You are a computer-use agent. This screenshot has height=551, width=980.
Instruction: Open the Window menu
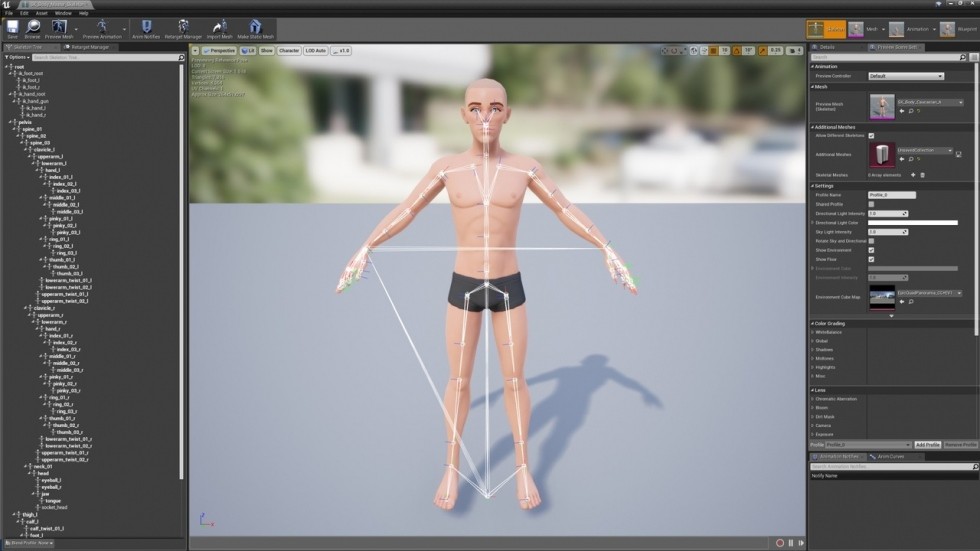pos(63,13)
